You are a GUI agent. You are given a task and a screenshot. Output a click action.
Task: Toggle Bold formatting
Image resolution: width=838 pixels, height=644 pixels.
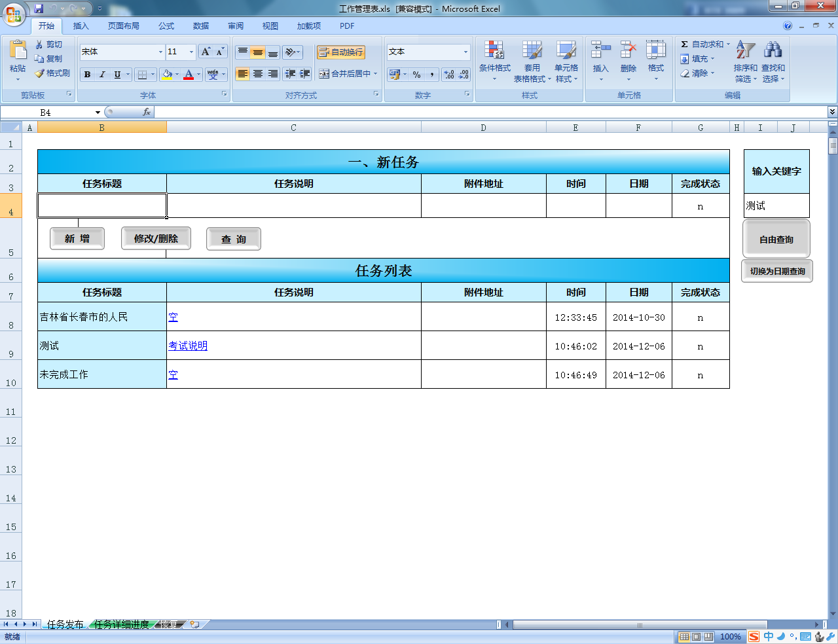[87, 75]
